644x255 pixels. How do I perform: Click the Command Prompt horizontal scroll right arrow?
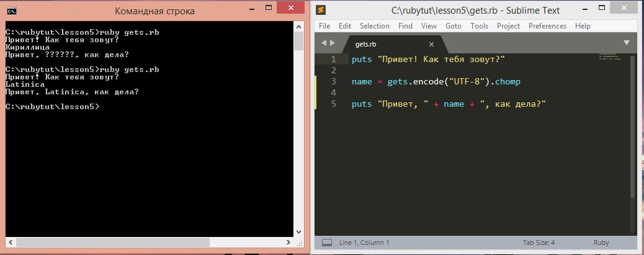point(289,242)
